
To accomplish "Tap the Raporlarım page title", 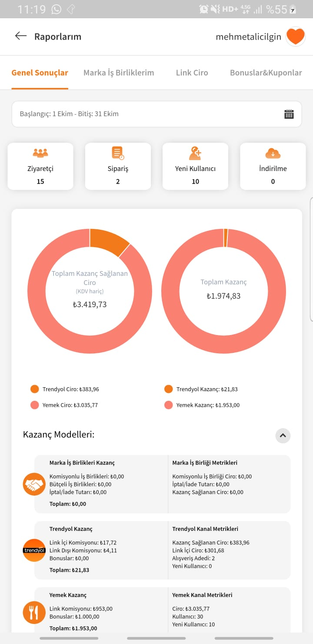I will tap(58, 37).
